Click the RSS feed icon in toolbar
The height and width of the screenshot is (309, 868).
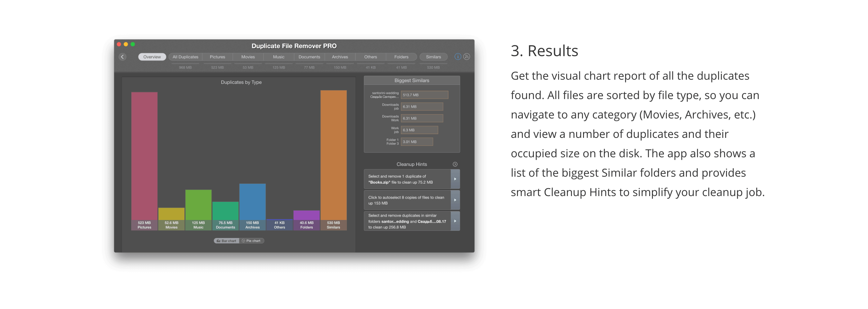467,57
